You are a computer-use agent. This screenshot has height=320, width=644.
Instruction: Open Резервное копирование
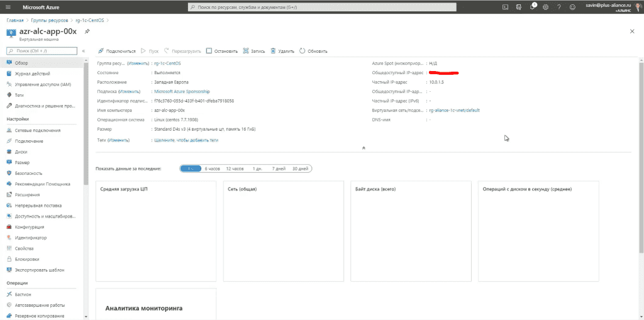pyautogui.click(x=41, y=316)
